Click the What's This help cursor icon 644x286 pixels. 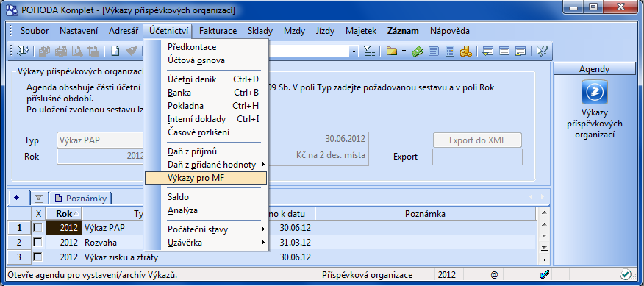pyautogui.click(x=542, y=51)
